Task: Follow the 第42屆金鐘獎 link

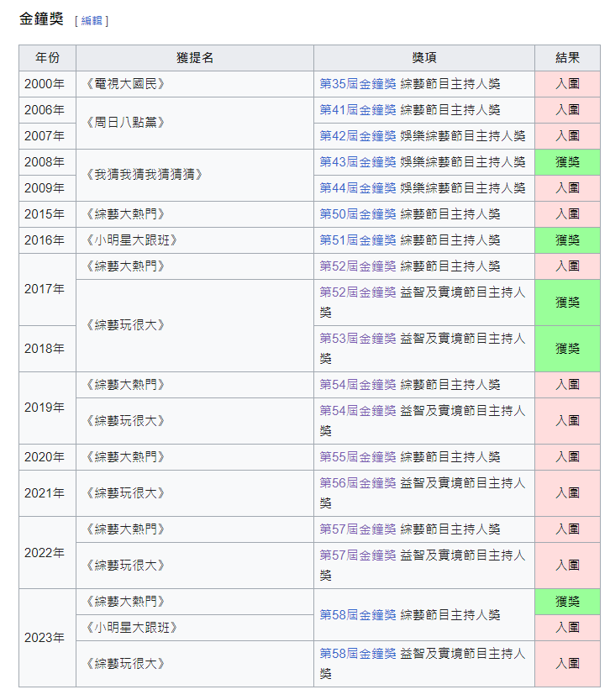Action: click(x=357, y=136)
